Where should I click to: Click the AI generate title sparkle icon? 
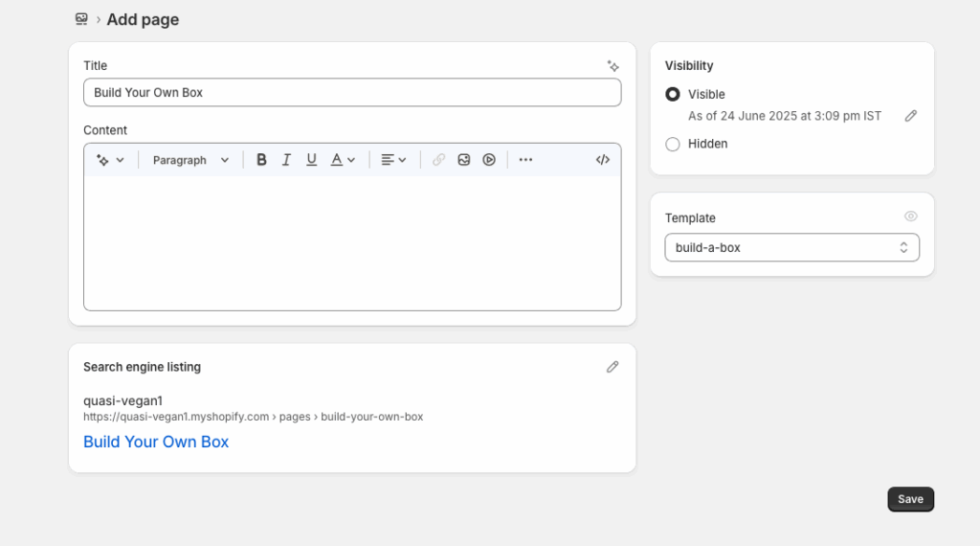tap(613, 66)
